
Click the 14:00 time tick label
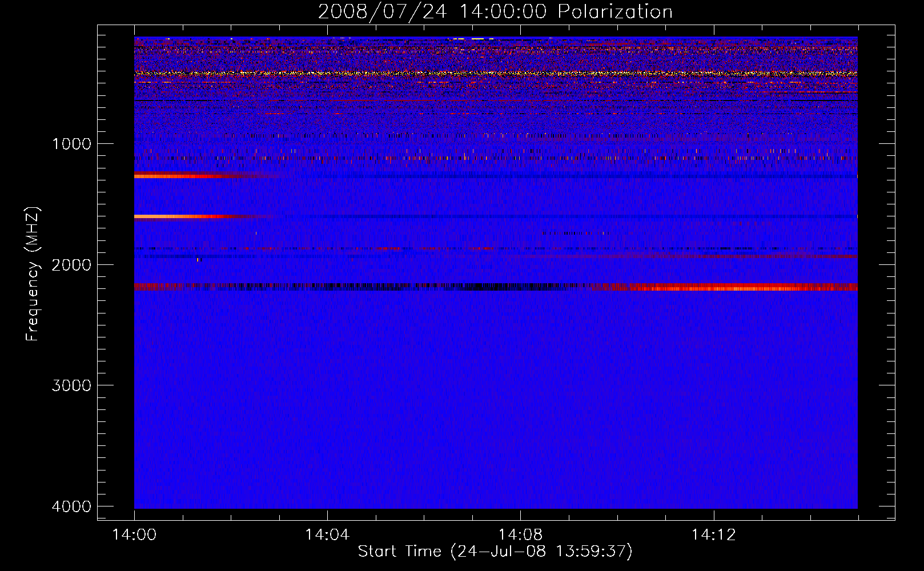tap(135, 535)
